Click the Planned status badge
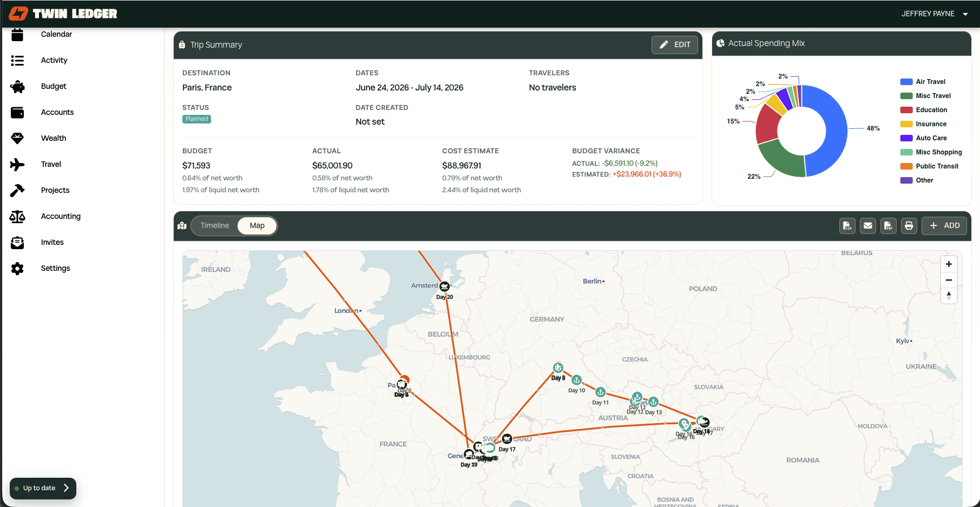Image resolution: width=980 pixels, height=507 pixels. coord(196,119)
